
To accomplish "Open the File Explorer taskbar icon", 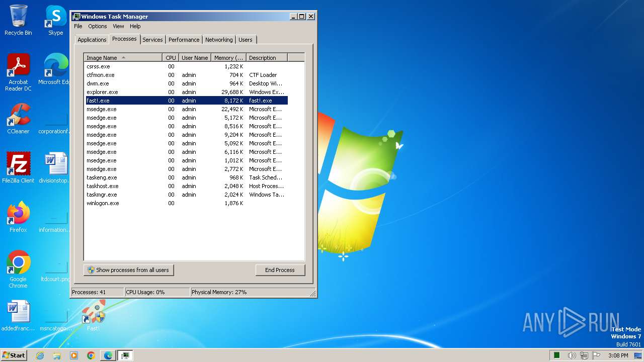I will (57, 355).
